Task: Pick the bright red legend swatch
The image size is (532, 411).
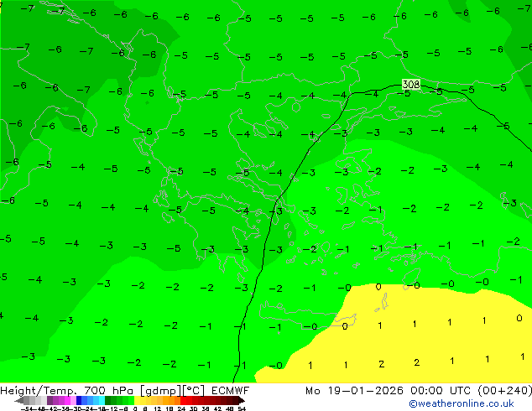Action: coord(183,400)
